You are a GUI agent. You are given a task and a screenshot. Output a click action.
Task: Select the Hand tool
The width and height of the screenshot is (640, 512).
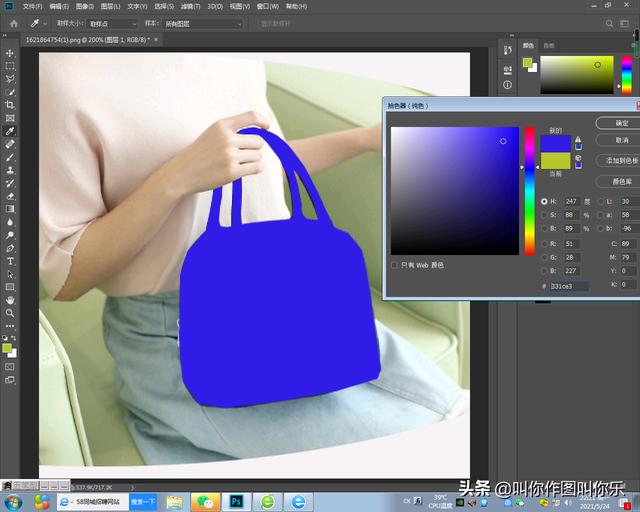(x=10, y=300)
